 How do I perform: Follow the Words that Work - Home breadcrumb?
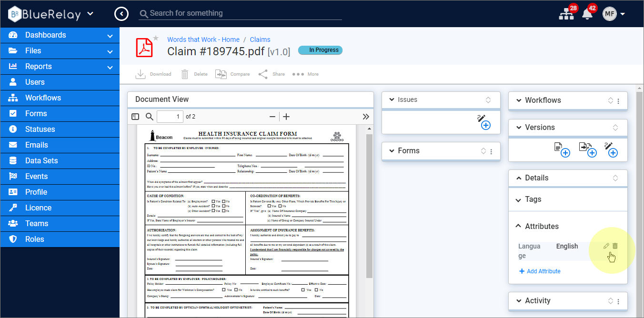[x=203, y=40]
